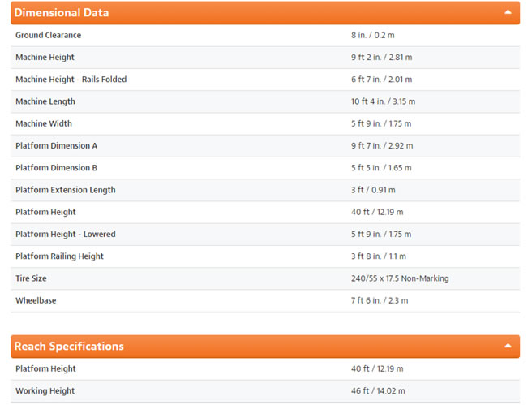Select the Ground Clearance row label
The width and height of the screenshot is (532, 405).
coord(48,35)
